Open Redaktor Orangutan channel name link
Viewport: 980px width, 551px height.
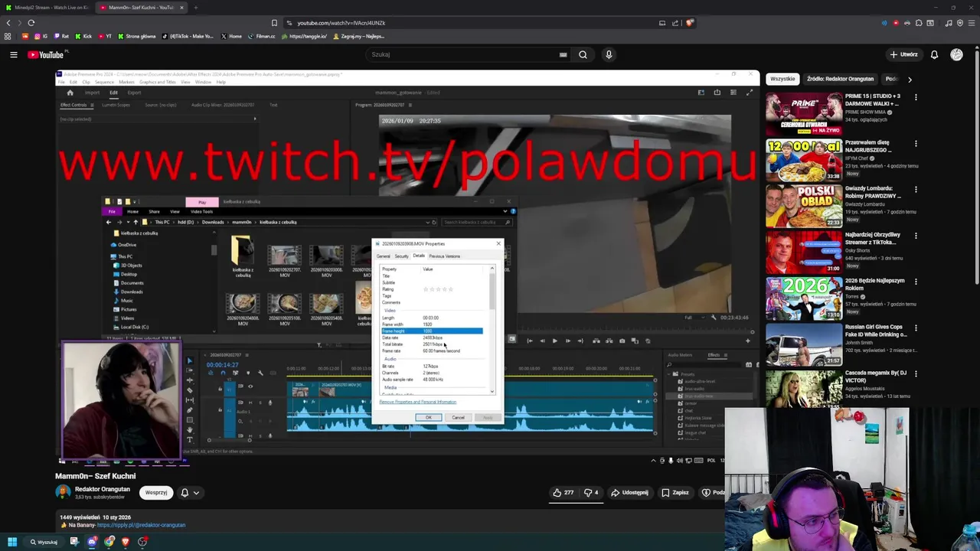point(103,489)
